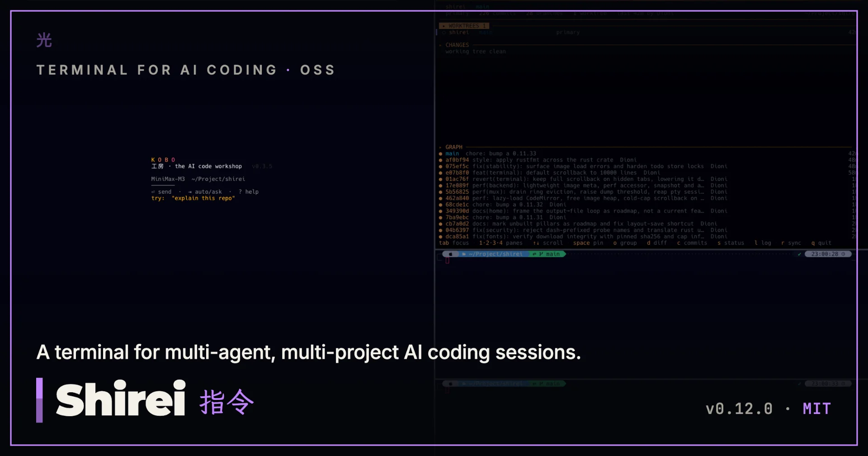Click the v0.12.0 version label

pos(740,409)
